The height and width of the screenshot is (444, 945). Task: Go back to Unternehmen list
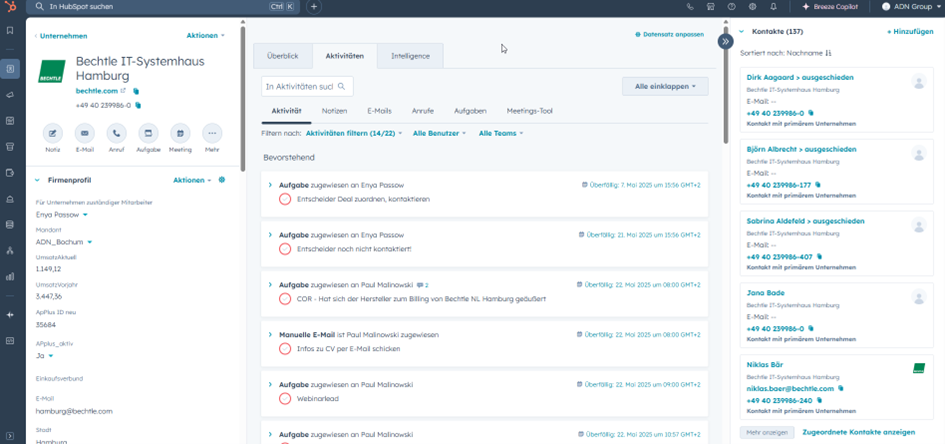coord(61,36)
